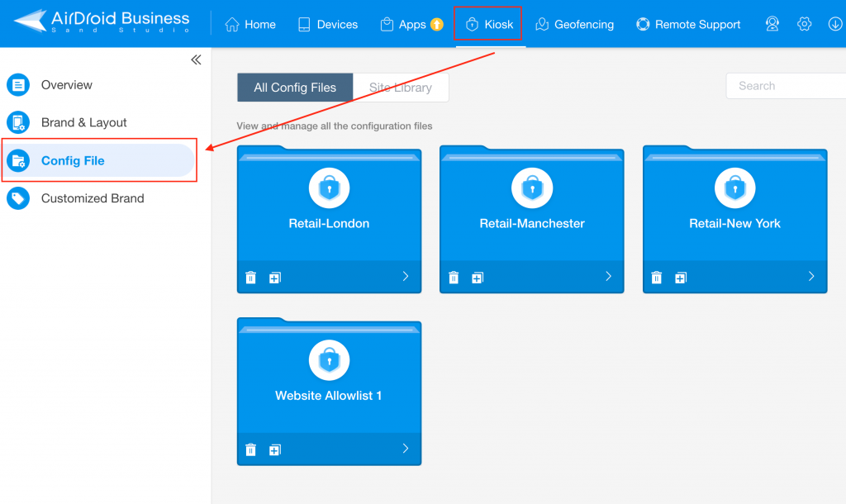Click the lock shield icon on Retail-London
846x504 pixels.
329,188
